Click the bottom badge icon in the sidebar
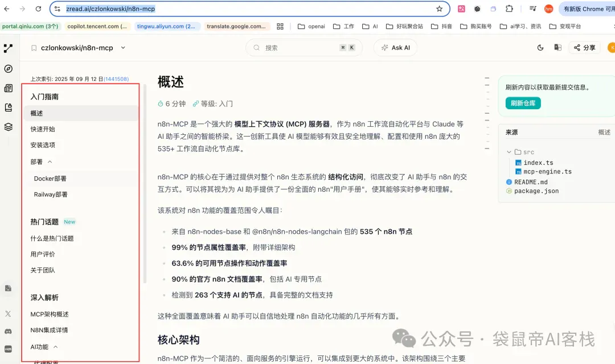Viewport: 615px width, 364px height. pyautogui.click(x=8, y=349)
